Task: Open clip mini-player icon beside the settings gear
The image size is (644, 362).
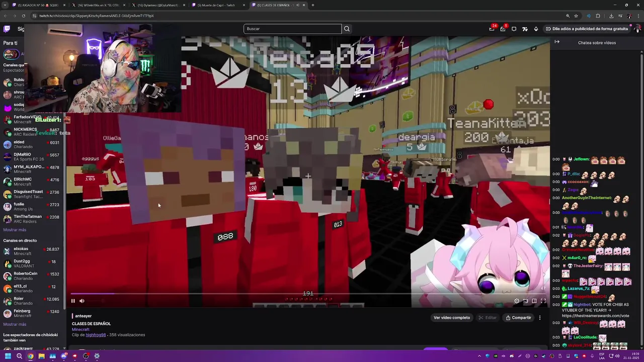Action: coord(526,301)
